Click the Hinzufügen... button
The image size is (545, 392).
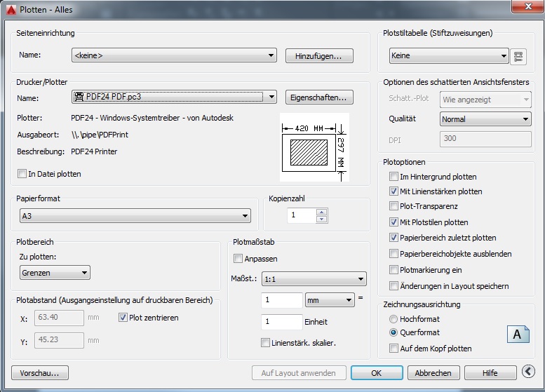(319, 56)
